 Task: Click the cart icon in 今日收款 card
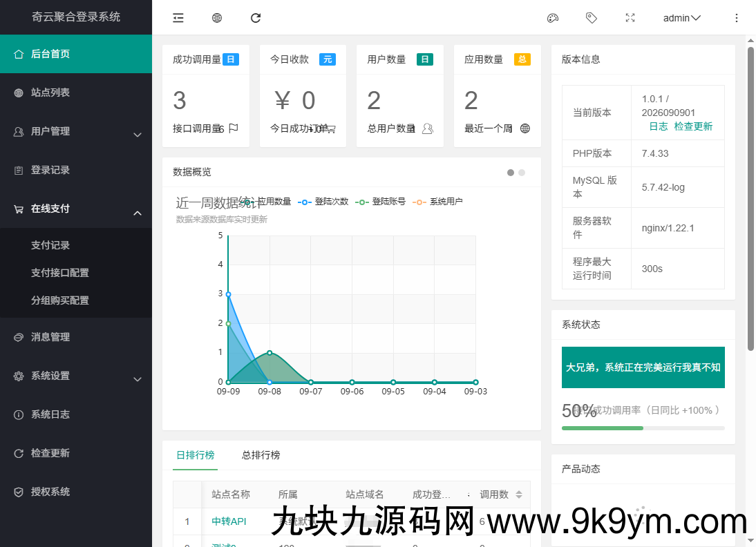pos(331,128)
